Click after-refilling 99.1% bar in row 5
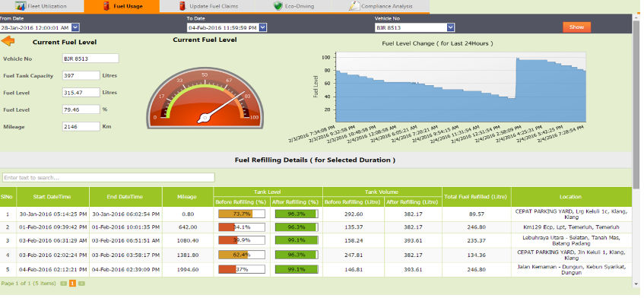 [296, 270]
